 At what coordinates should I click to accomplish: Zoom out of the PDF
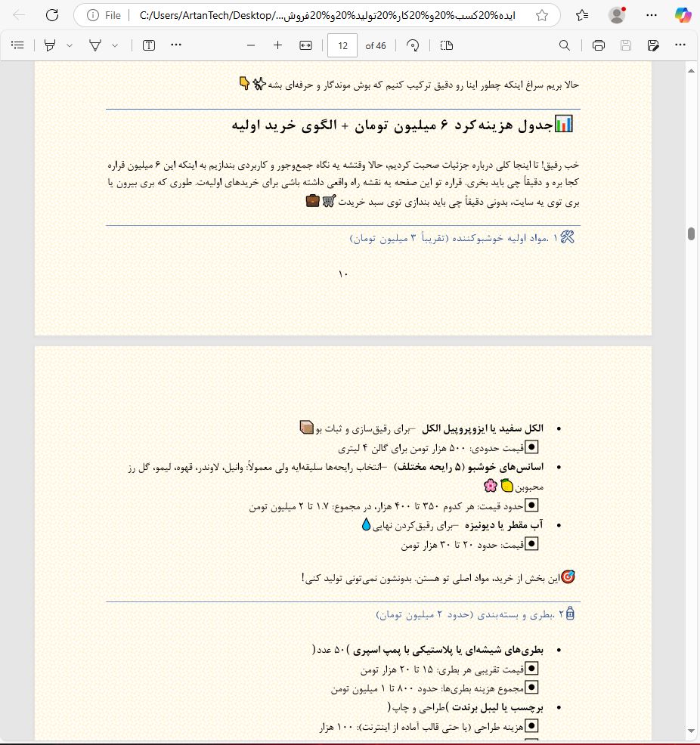[250, 45]
